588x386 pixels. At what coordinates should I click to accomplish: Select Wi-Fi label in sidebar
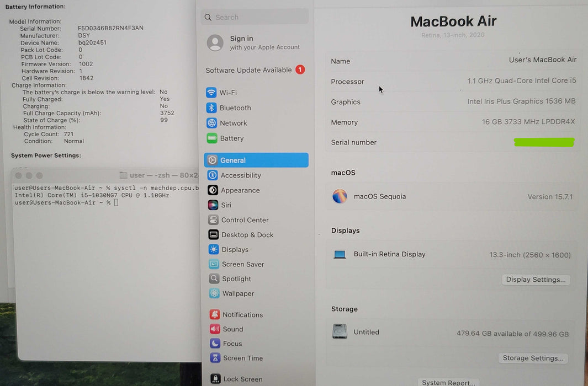tap(228, 93)
